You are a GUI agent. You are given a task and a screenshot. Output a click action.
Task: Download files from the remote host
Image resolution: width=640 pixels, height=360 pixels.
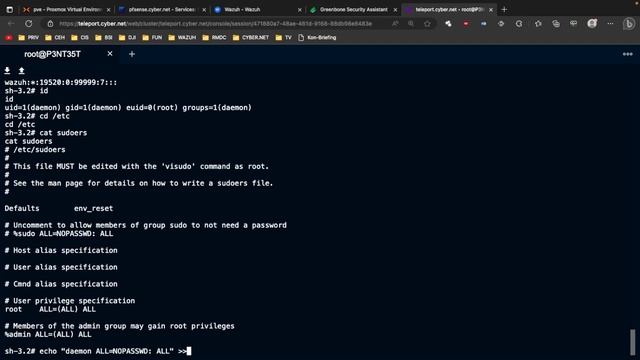click(7, 71)
